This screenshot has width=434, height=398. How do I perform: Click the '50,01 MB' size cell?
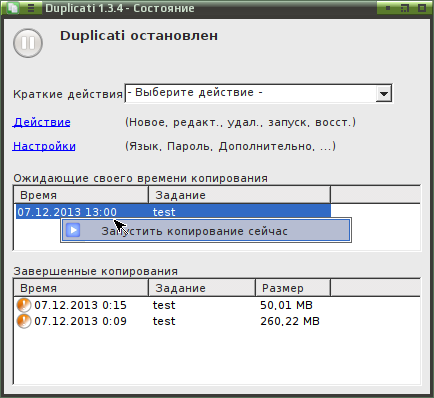286,305
